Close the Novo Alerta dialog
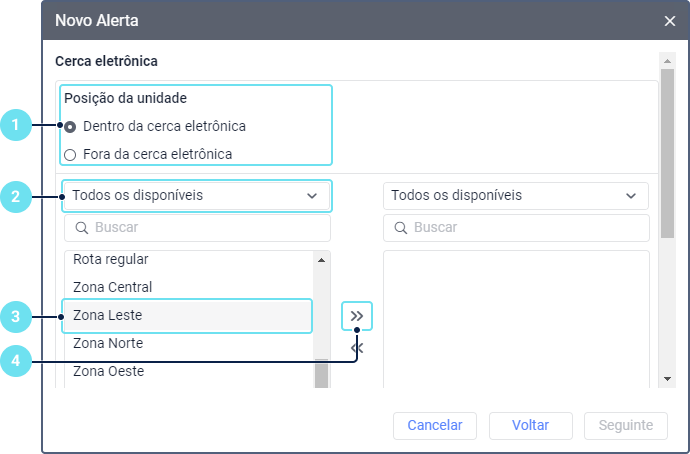The width and height of the screenshot is (690, 454). click(x=669, y=20)
